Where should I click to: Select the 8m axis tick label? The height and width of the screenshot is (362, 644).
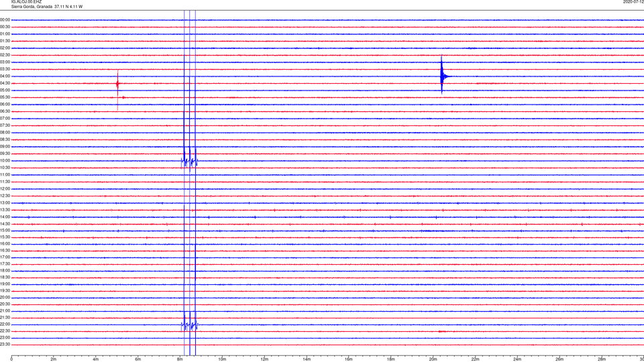point(180,359)
